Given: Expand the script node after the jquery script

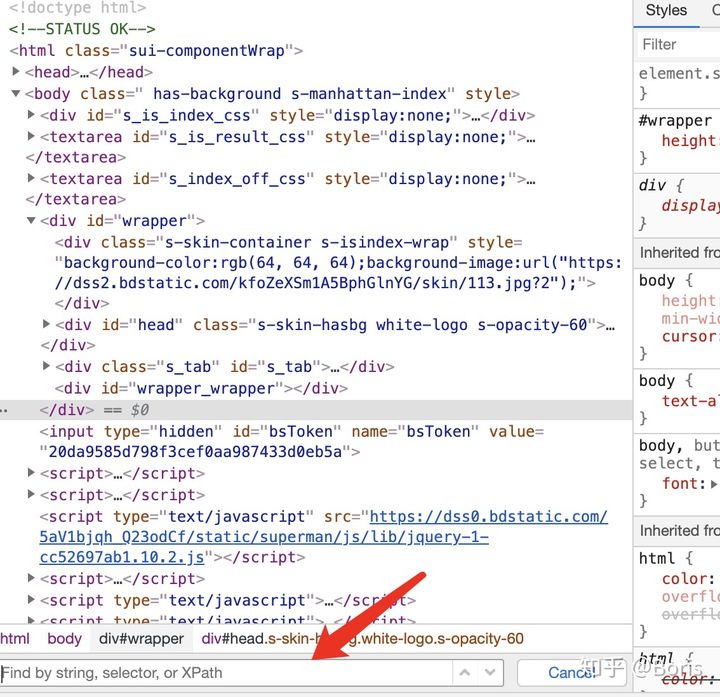Looking at the screenshot, I should (x=31, y=578).
